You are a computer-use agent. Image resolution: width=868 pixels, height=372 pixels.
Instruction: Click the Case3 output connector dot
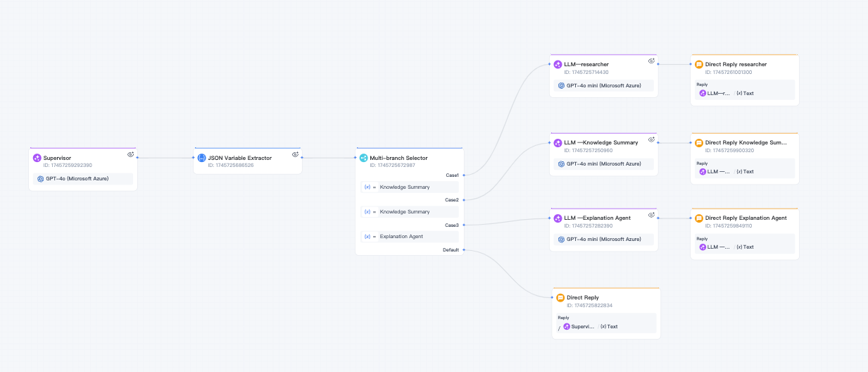[464, 225]
